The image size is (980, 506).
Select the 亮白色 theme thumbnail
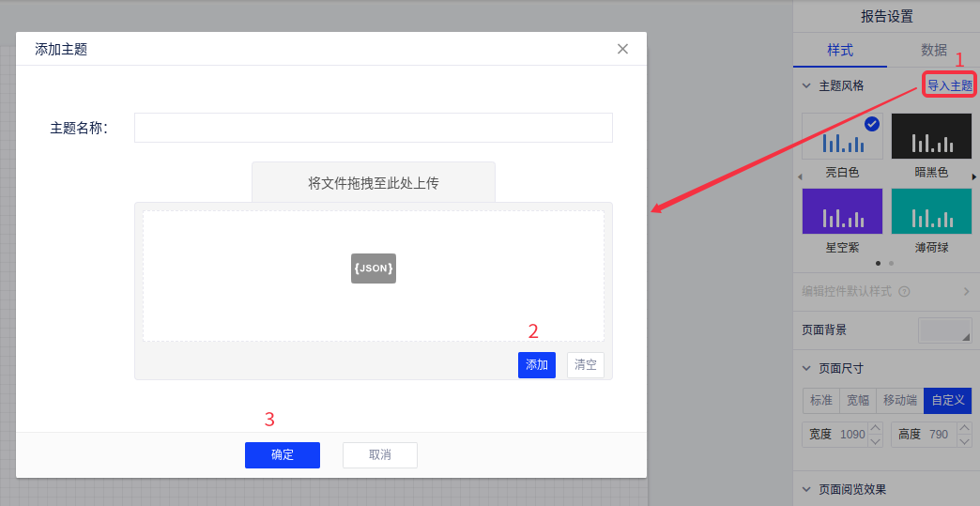pyautogui.click(x=842, y=137)
